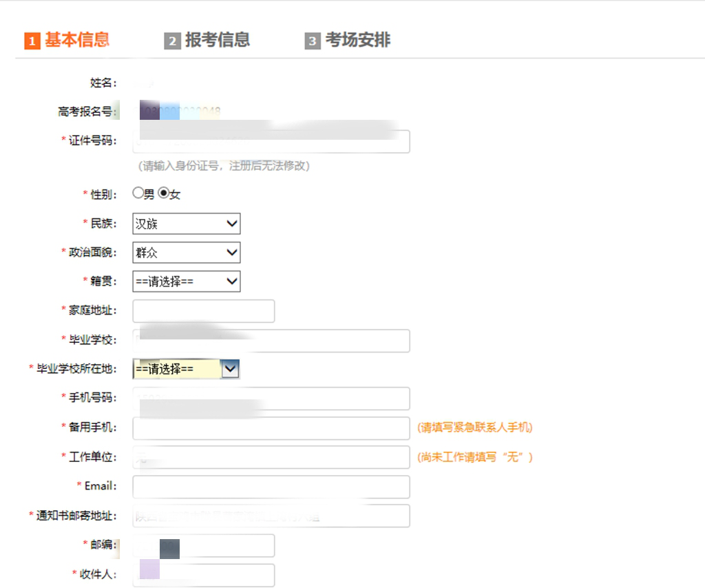Focus the 家庭地址 text box
The width and height of the screenshot is (705, 588).
(204, 311)
